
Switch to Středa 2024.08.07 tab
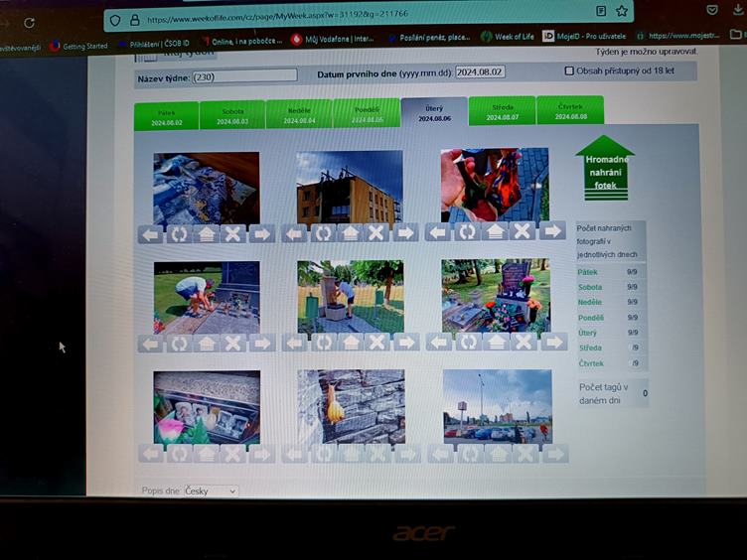click(502, 111)
